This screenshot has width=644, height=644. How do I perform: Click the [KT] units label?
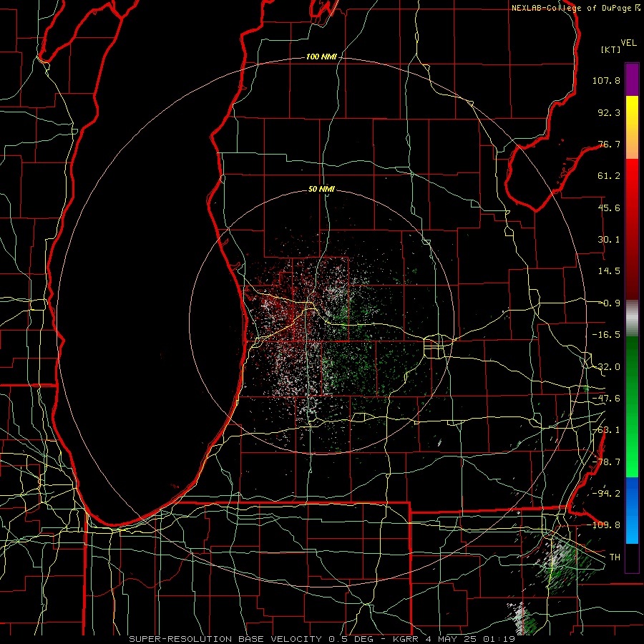pos(611,49)
